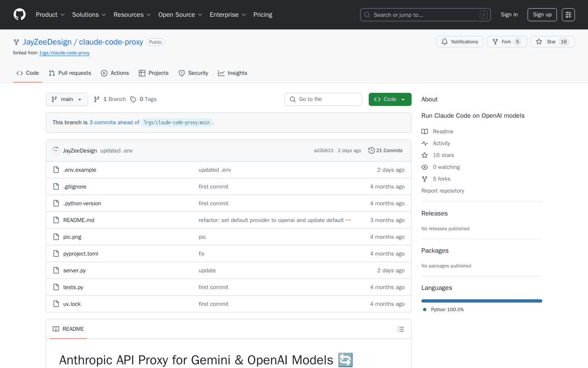Open the command palette icon

pyautogui.click(x=568, y=14)
